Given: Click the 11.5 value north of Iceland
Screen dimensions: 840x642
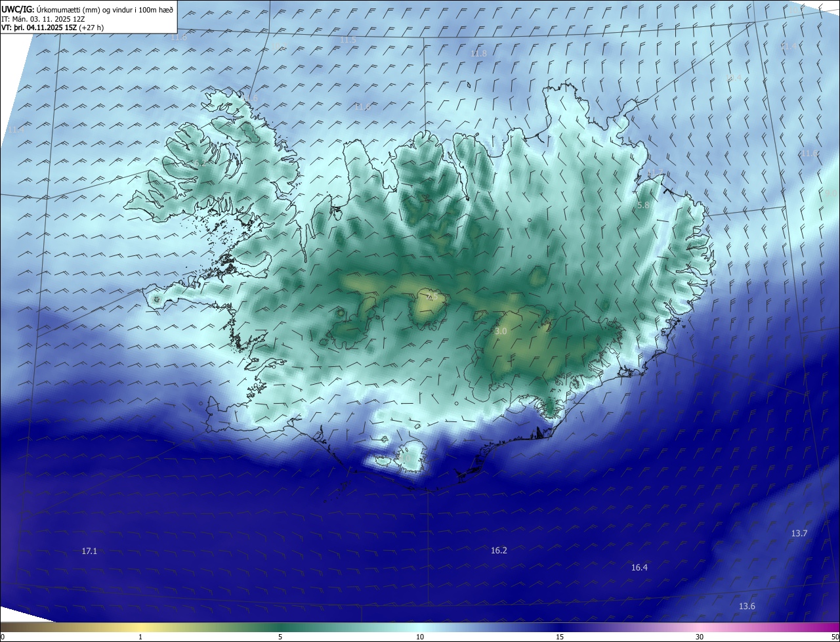Looking at the screenshot, I should (348, 40).
